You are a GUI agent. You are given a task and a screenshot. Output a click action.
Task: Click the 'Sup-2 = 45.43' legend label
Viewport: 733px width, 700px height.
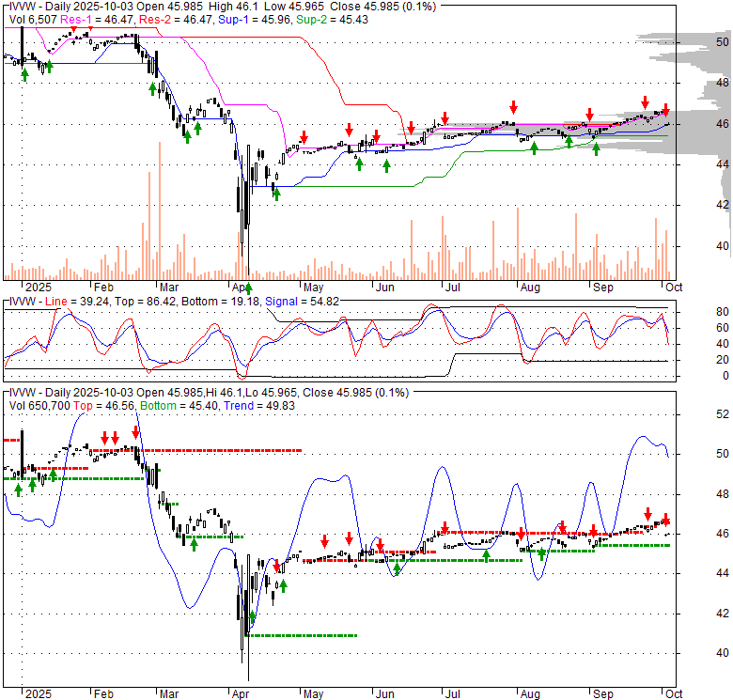[332, 20]
